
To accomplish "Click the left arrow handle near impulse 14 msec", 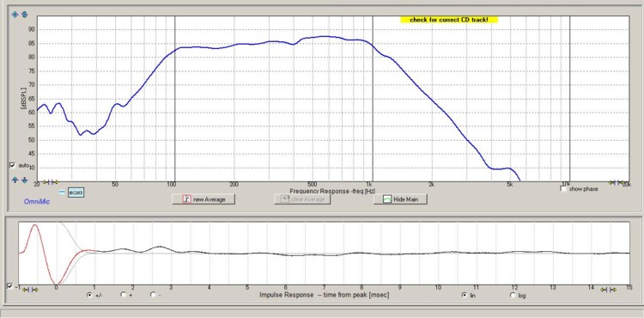I will point(603,290).
